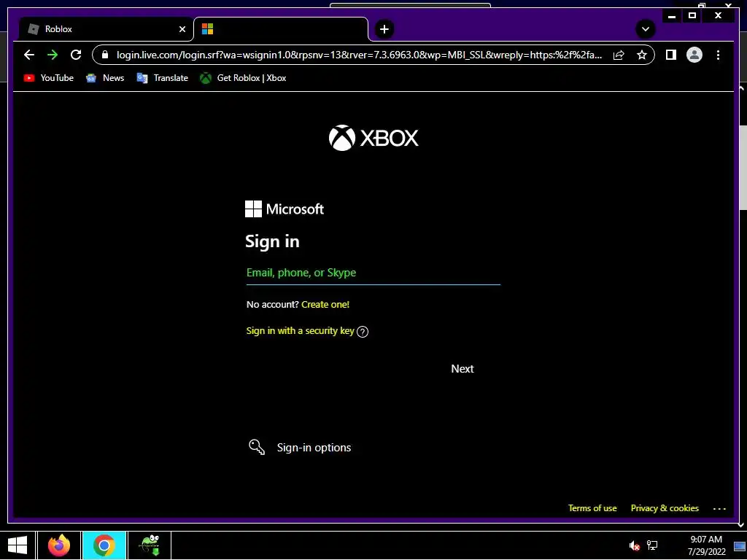Open Terms of use link
747x560 pixels.
coord(592,508)
